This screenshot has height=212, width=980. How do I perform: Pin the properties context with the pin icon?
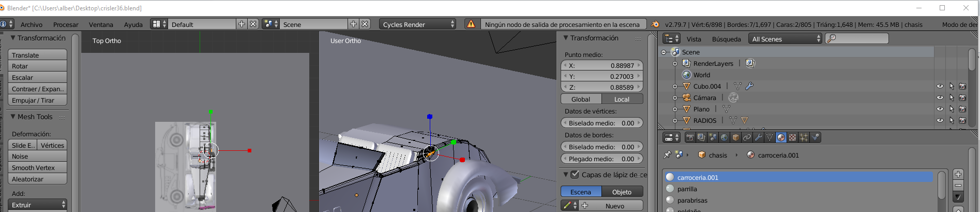pos(668,154)
